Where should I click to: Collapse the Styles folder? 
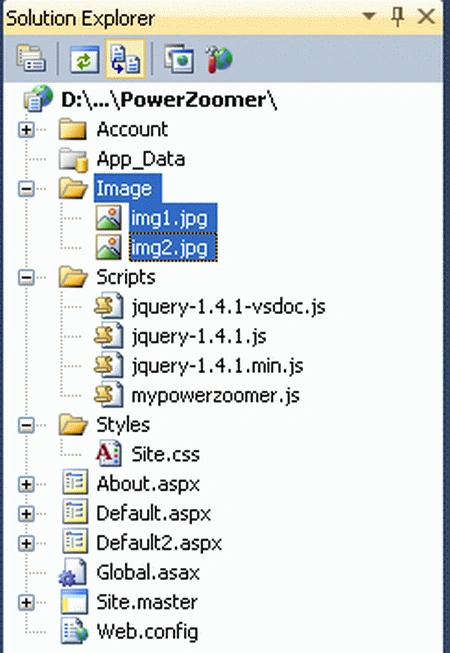[x=26, y=426]
